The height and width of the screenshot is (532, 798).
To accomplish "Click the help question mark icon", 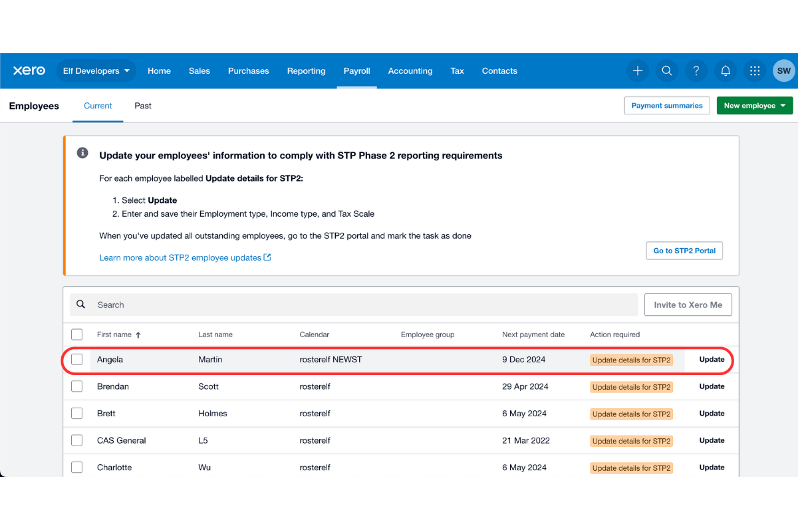I will (696, 70).
